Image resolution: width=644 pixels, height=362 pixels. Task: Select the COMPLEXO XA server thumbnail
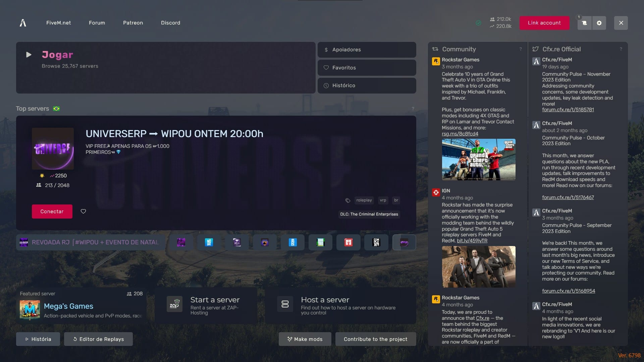376,242
